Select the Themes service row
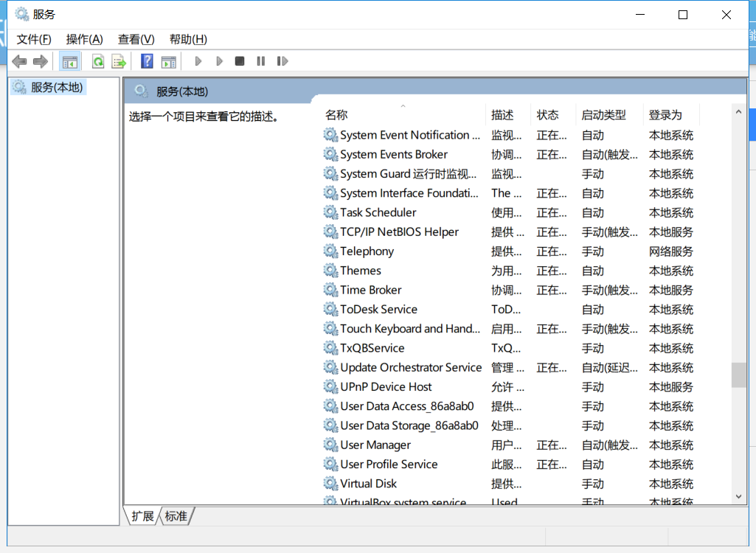Image resolution: width=756 pixels, height=553 pixels. 509,271
